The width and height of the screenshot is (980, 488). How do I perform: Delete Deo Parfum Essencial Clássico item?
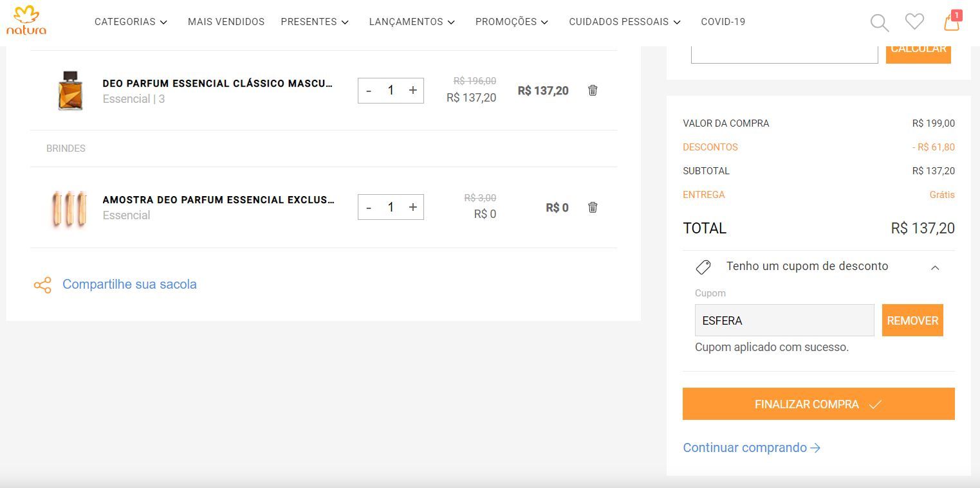click(x=593, y=91)
